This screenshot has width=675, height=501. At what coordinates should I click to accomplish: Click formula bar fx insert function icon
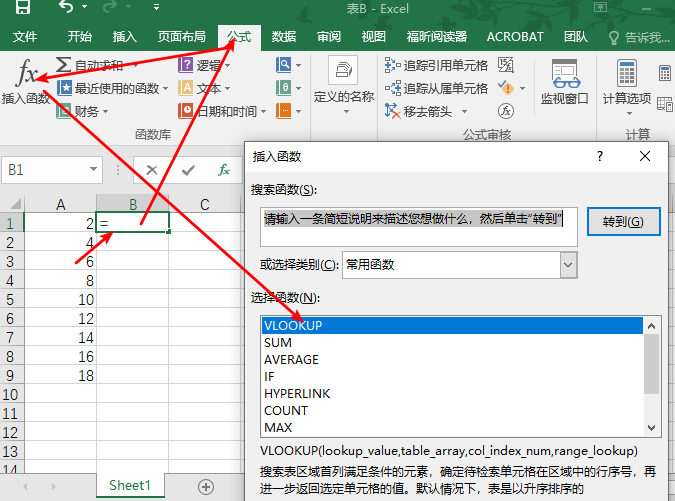[x=223, y=170]
